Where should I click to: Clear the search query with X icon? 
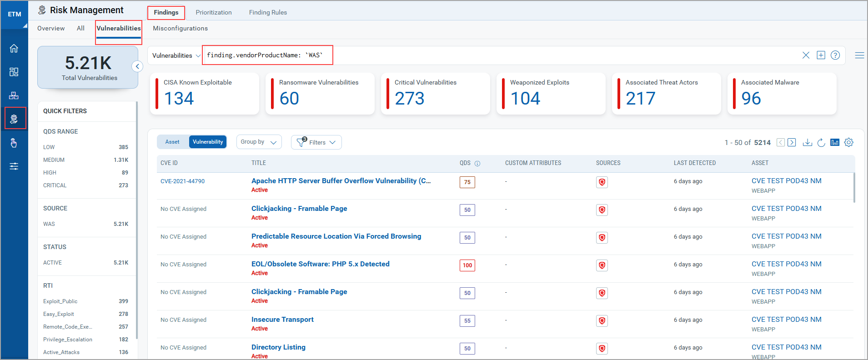pyautogui.click(x=806, y=55)
